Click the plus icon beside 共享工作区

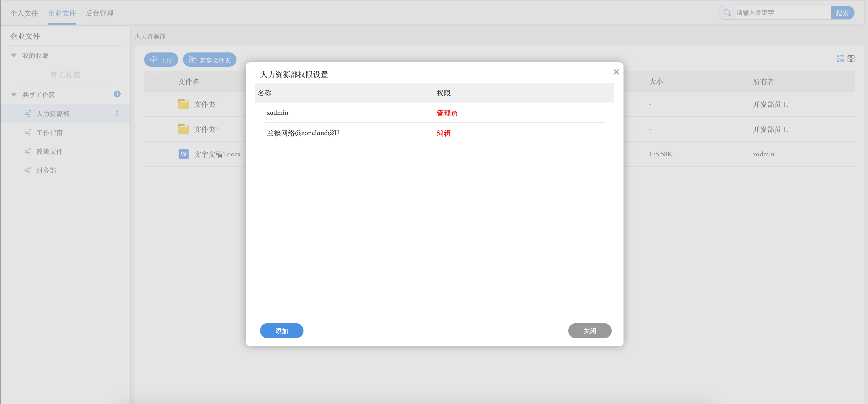117,94
